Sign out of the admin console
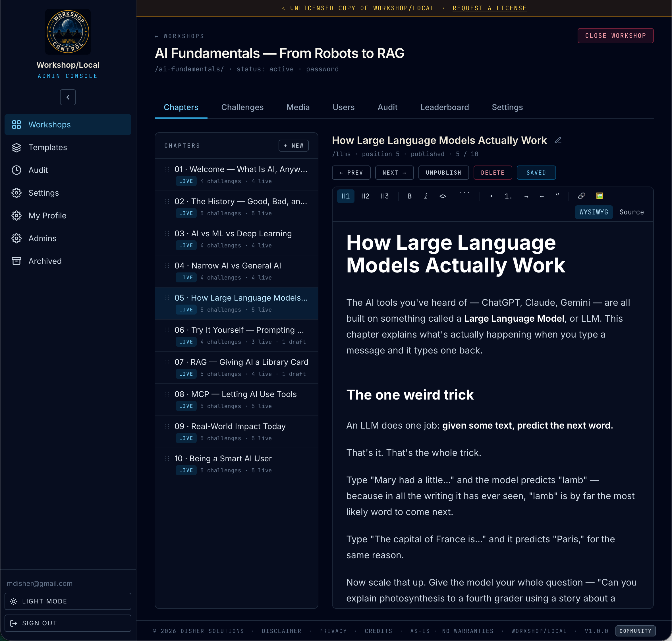The width and height of the screenshot is (672, 641). tap(68, 623)
